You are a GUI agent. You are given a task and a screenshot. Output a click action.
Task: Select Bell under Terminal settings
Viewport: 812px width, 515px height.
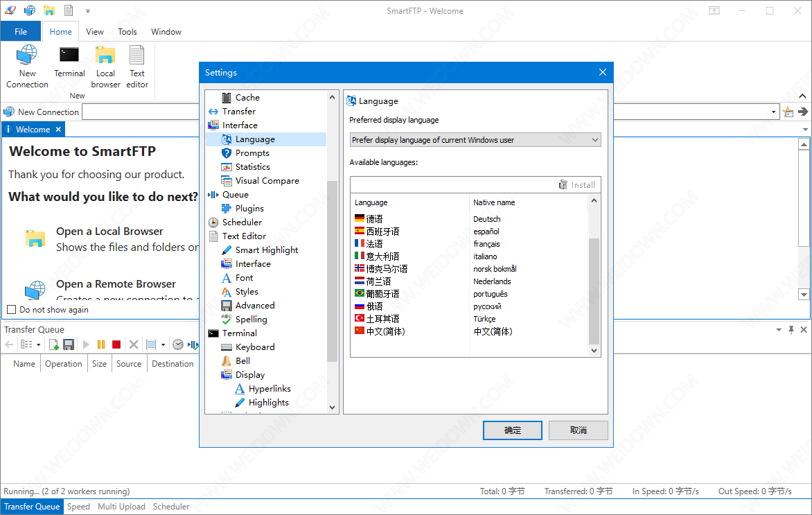point(242,360)
